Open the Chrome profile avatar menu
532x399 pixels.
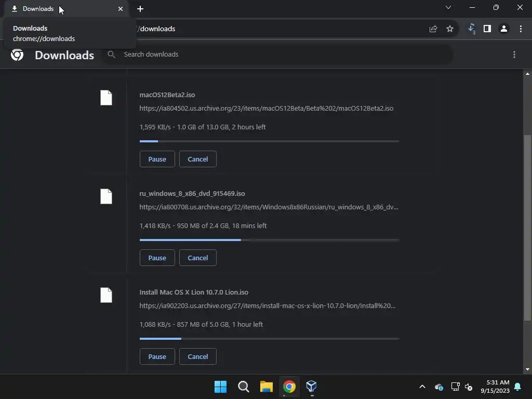click(x=504, y=29)
